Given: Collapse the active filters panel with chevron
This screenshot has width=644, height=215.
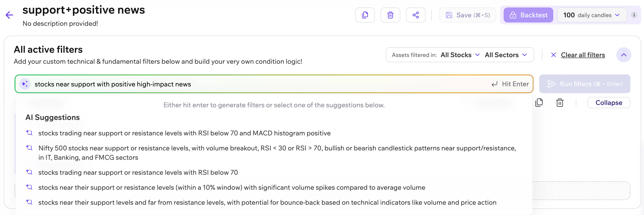Looking at the screenshot, I should pyautogui.click(x=624, y=55).
